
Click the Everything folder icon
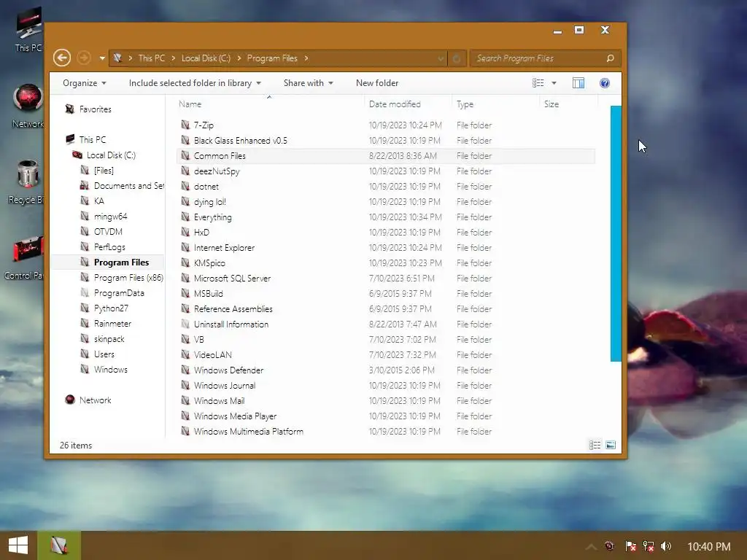(185, 217)
